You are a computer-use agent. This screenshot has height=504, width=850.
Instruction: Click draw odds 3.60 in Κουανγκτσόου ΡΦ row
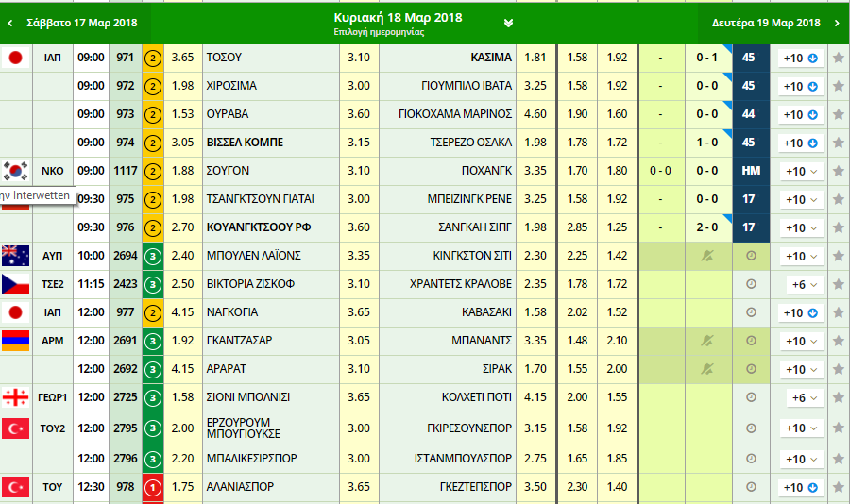tap(359, 227)
